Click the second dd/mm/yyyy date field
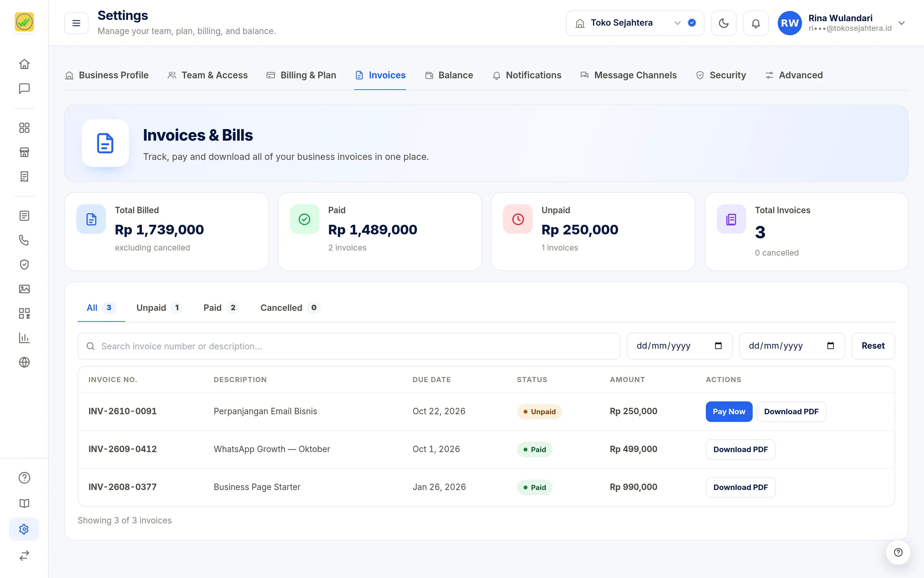 pyautogui.click(x=792, y=346)
